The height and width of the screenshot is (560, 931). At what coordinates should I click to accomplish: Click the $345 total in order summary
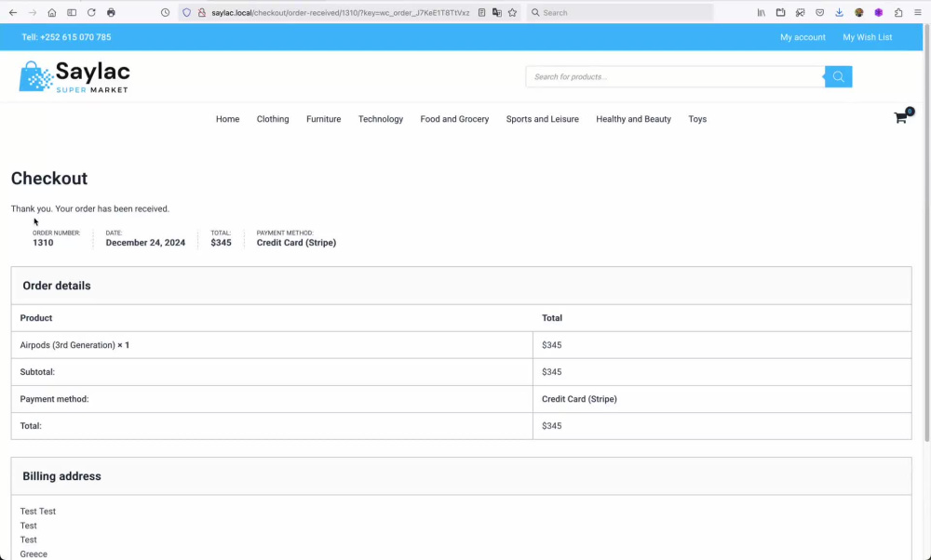[x=221, y=243]
